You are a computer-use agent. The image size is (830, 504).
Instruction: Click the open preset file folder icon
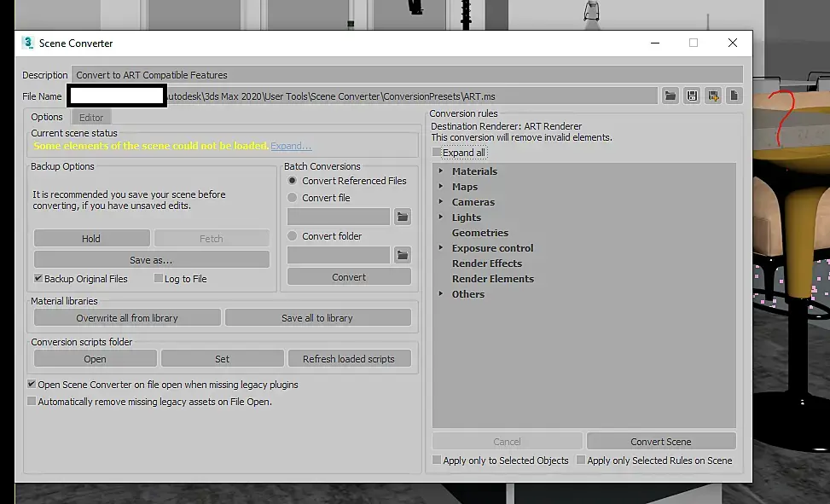(x=670, y=96)
